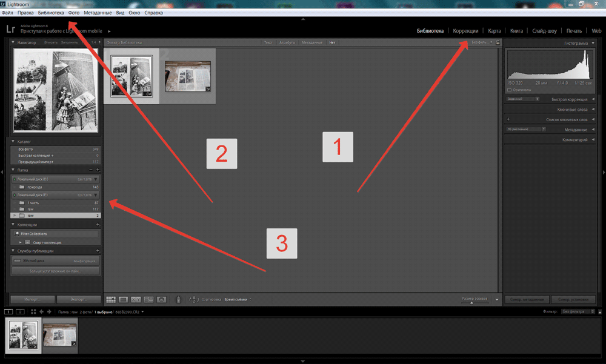Viewport: 606px width, 364px height.
Task: Open toolbar content dropdown arrow
Action: (497, 299)
